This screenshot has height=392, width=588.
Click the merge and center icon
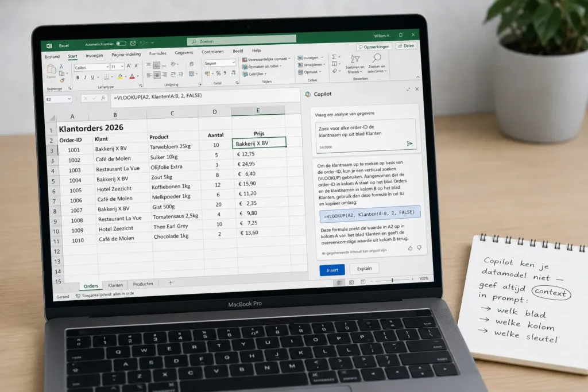[192, 74]
